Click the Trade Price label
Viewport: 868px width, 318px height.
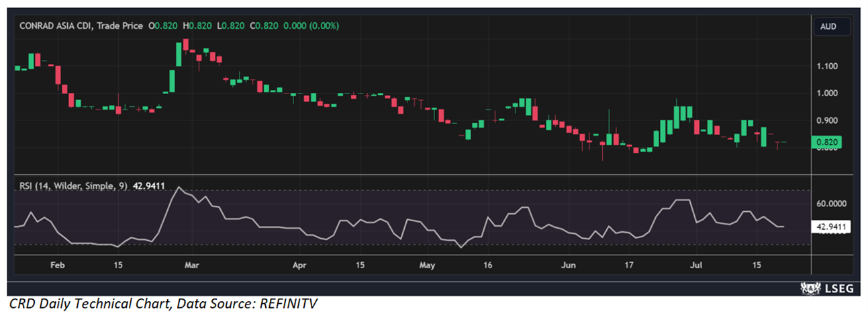(x=120, y=26)
